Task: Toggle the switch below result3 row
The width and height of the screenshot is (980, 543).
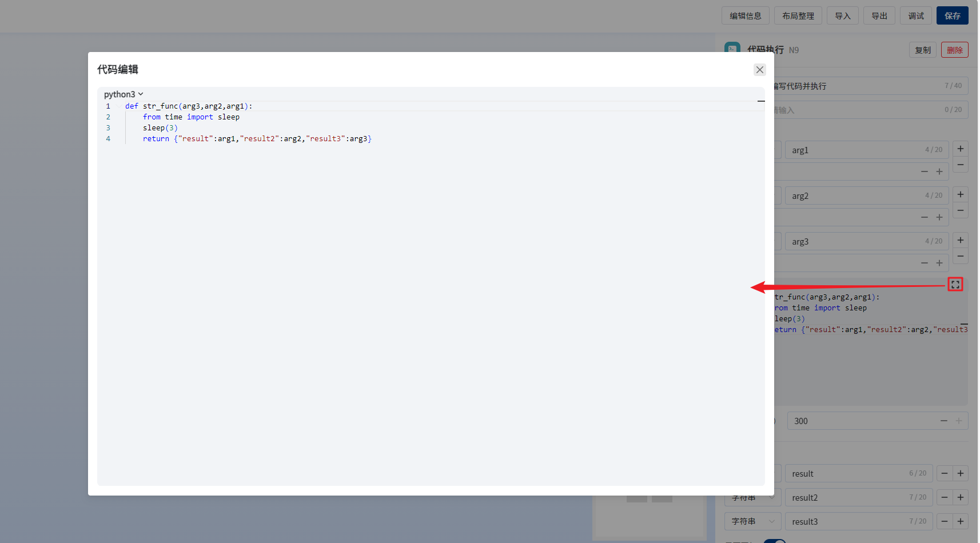Action: (x=774, y=540)
